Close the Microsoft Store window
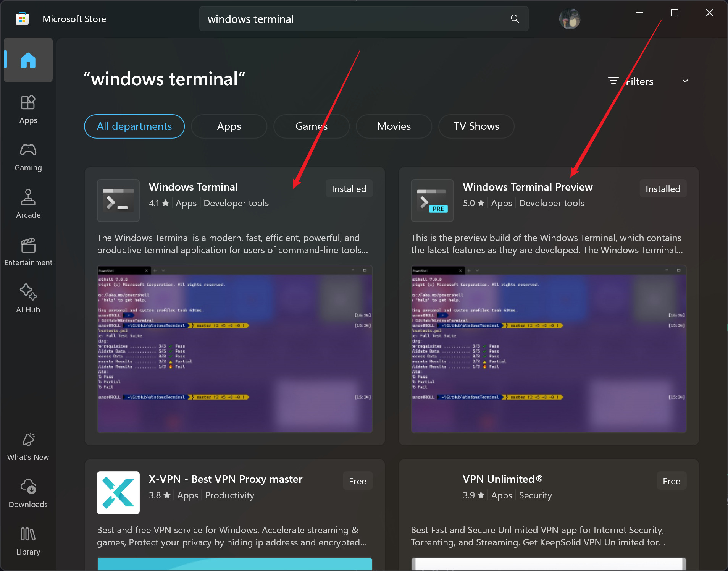Image resolution: width=728 pixels, height=571 pixels. pos(710,13)
